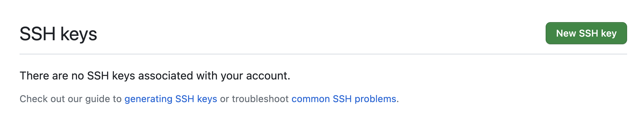Image resolution: width=644 pixels, height=120 pixels.
Task: Click the "or troubleshoot" text between links
Action: tap(254, 99)
